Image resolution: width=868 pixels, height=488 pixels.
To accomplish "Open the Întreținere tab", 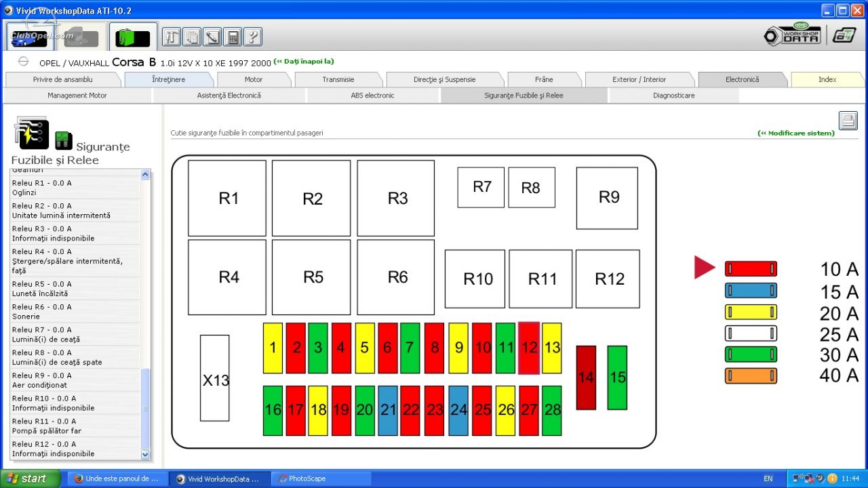I will click(x=169, y=79).
